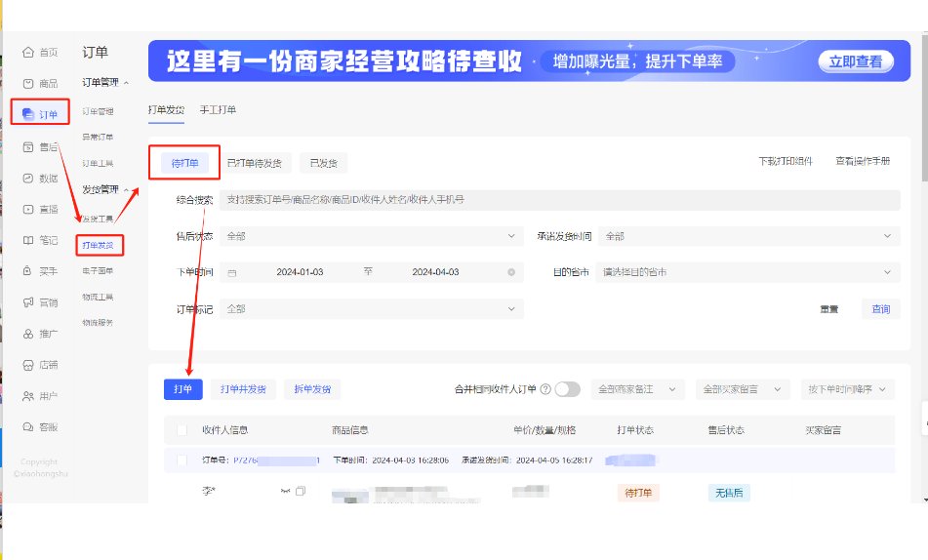928x560 pixels.
Task: Open the 售后状态 dropdown
Action: tap(372, 236)
